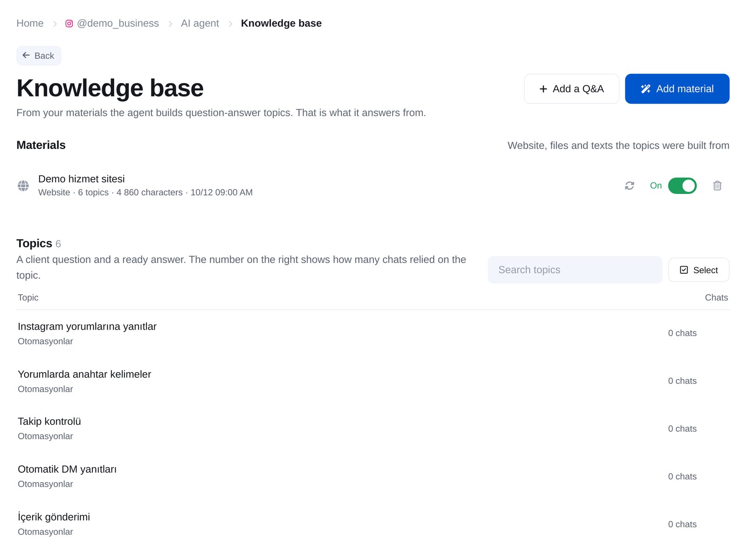Go back with the Back button
Screen dimensions: 746x560
tap(39, 55)
